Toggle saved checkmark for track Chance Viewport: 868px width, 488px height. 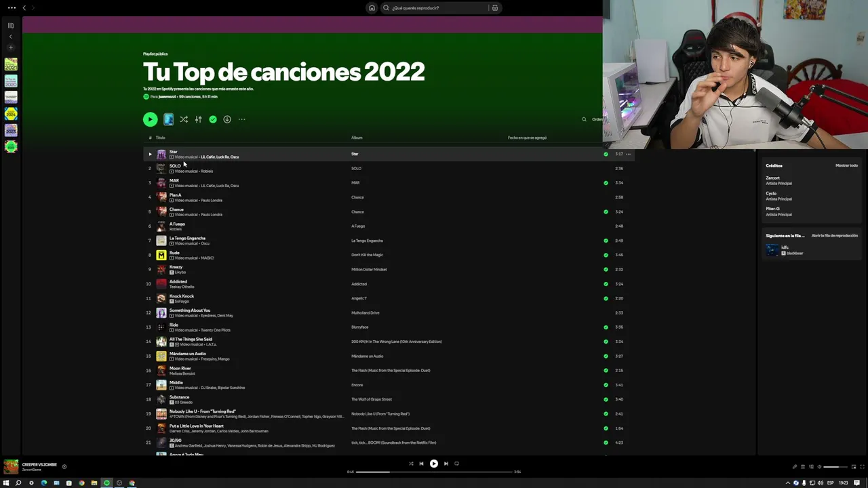point(606,211)
